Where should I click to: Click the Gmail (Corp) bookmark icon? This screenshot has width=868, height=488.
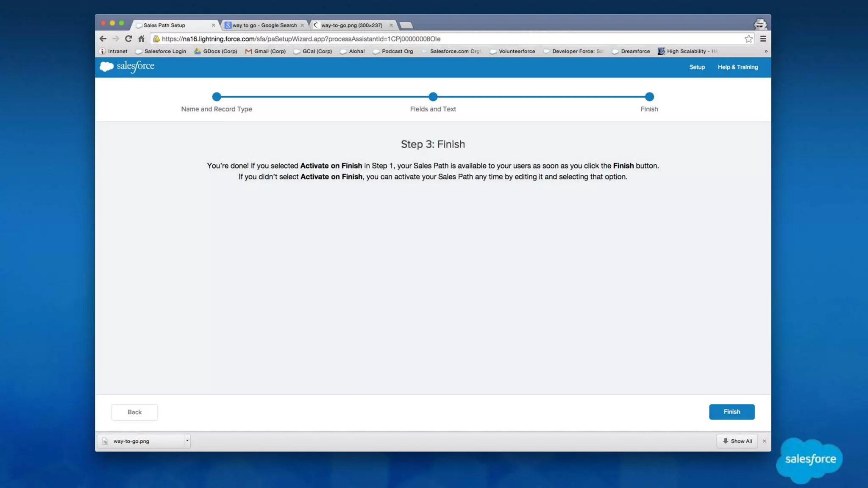point(248,51)
